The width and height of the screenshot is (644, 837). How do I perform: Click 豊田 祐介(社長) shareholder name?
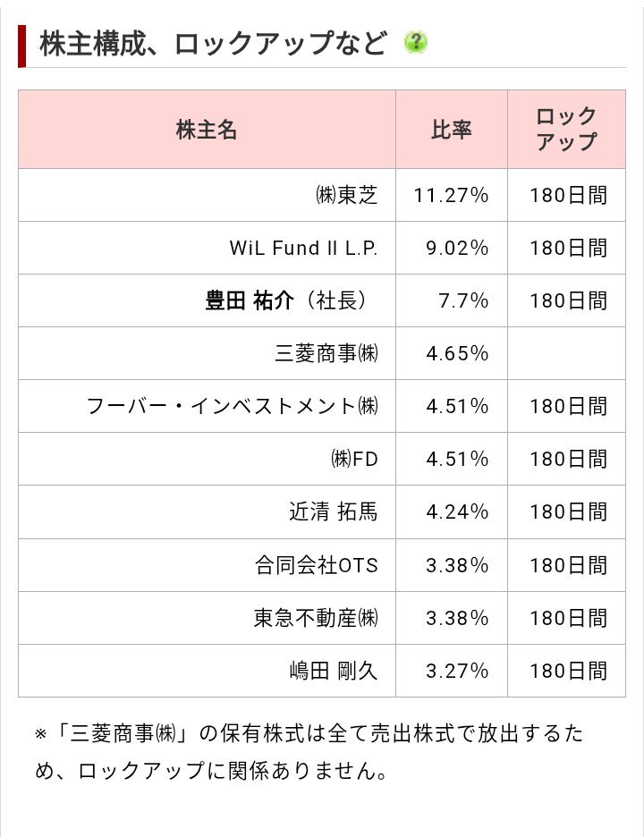pos(286,300)
